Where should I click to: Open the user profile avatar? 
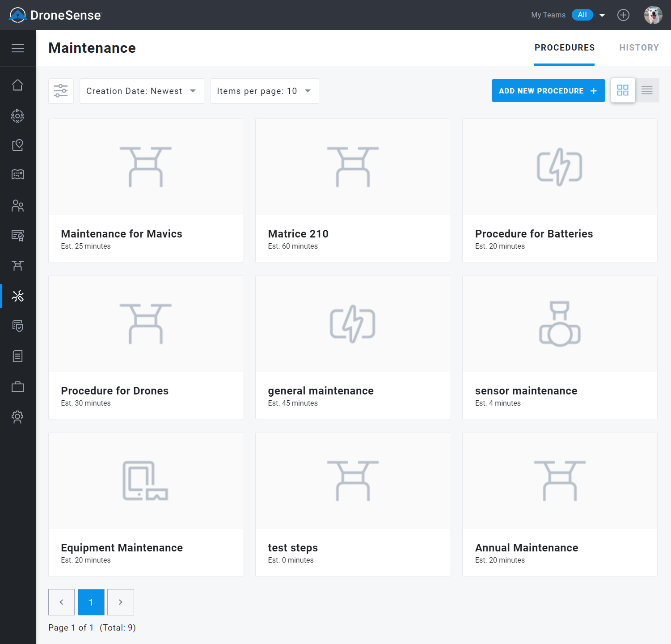coord(653,15)
